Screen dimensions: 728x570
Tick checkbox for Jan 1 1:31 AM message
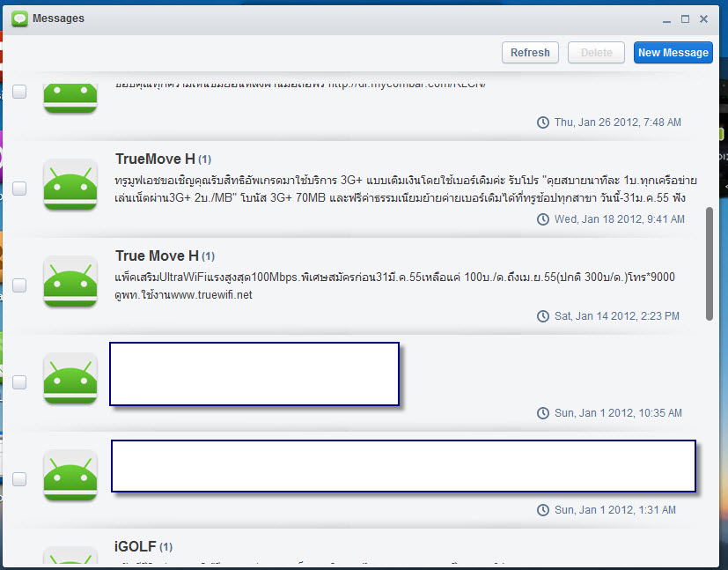19,479
